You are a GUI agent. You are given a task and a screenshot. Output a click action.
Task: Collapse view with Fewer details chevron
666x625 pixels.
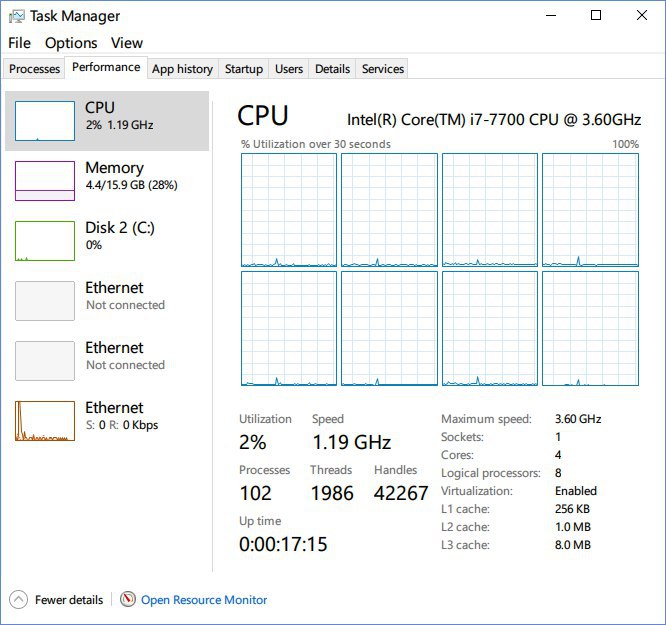pyautogui.click(x=19, y=600)
